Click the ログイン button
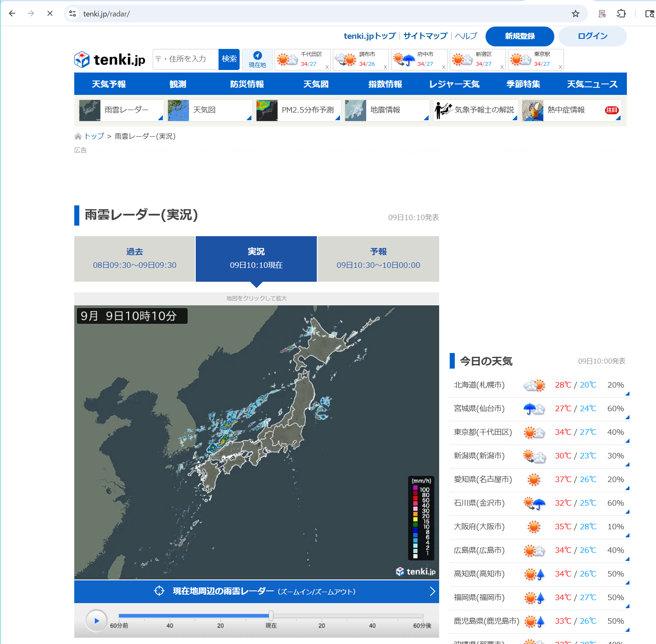Viewport: 656px width, 644px height. click(x=592, y=36)
